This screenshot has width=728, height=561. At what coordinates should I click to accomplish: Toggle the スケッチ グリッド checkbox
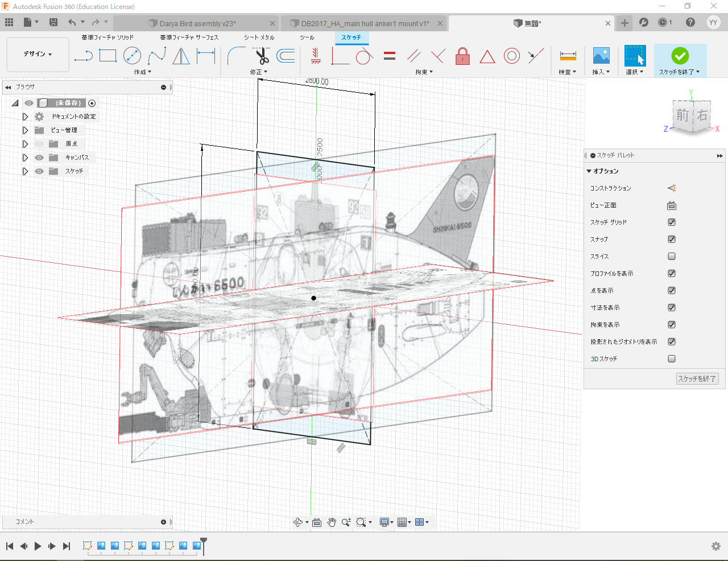click(x=672, y=222)
